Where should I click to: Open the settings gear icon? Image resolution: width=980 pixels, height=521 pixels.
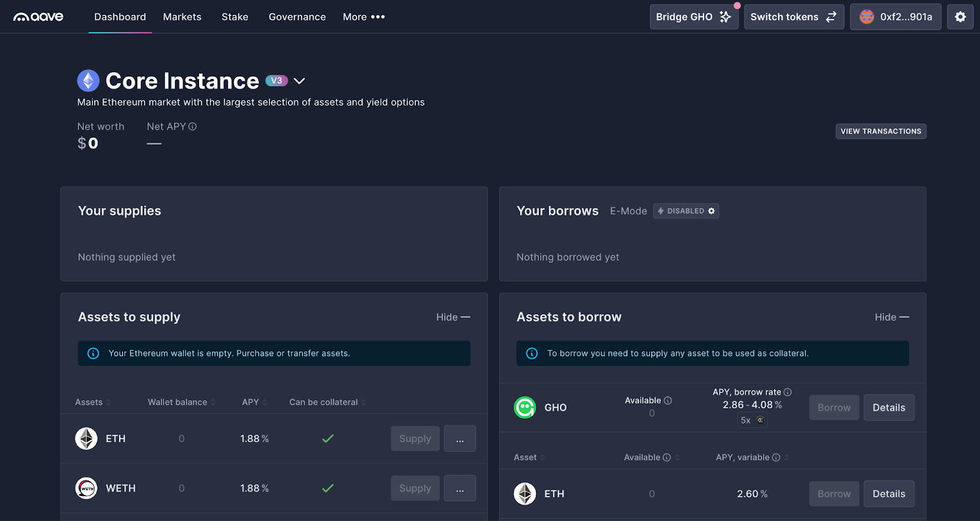click(960, 17)
